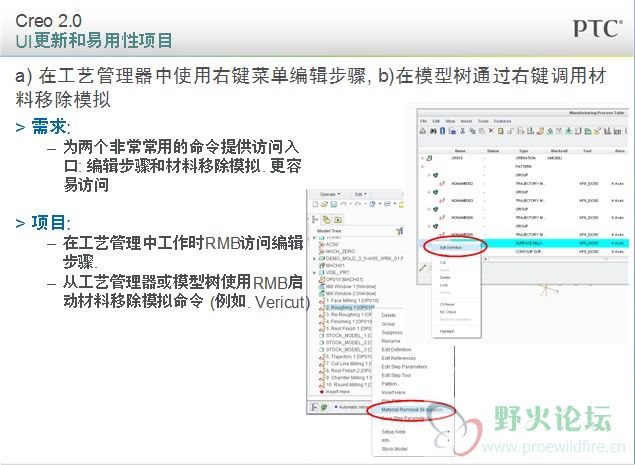
Task: Choose Pattern... in model tree context menu
Action: point(390,384)
